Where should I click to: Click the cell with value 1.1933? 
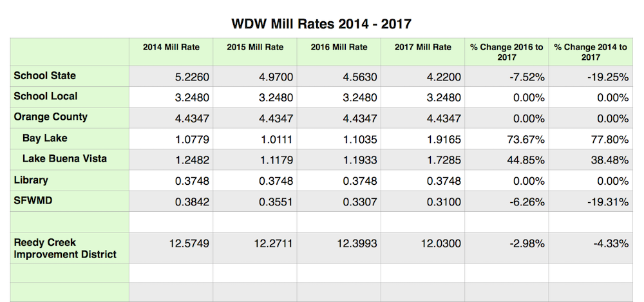(339, 160)
